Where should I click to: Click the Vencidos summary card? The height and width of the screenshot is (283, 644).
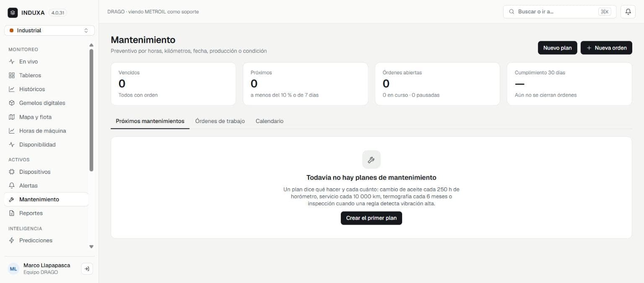[173, 84]
